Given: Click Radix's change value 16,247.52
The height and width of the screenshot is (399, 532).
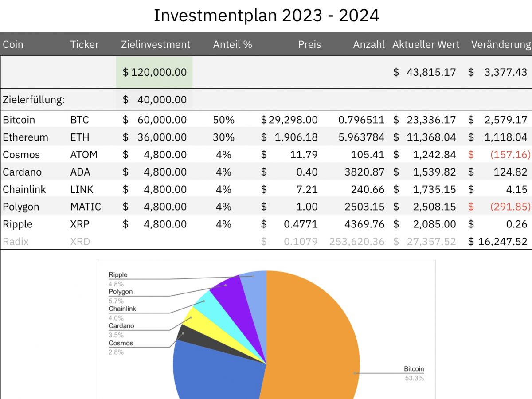Looking at the screenshot, I should click(x=498, y=242).
